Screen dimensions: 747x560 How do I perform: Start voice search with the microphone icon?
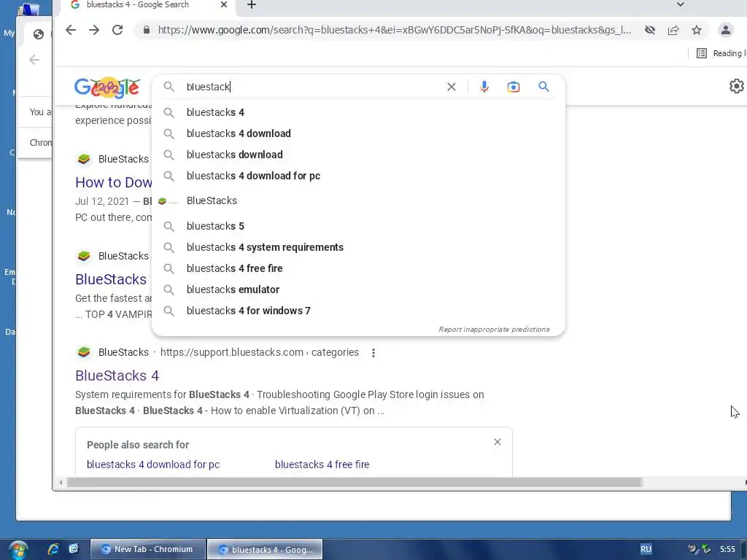pyautogui.click(x=484, y=87)
